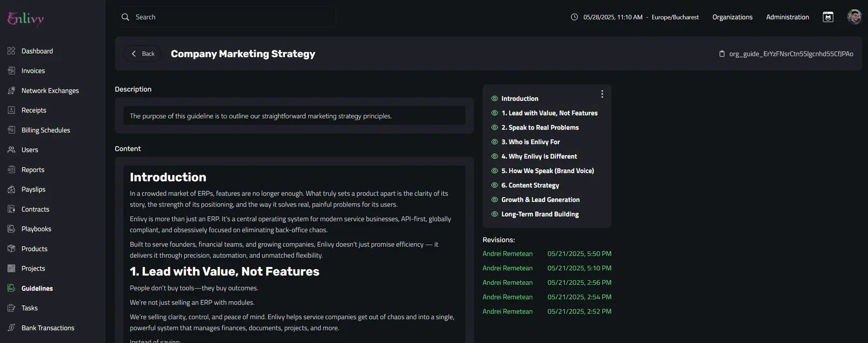Jump to Long-Term Brand Building outline link
The width and height of the screenshot is (868, 343).
click(540, 214)
